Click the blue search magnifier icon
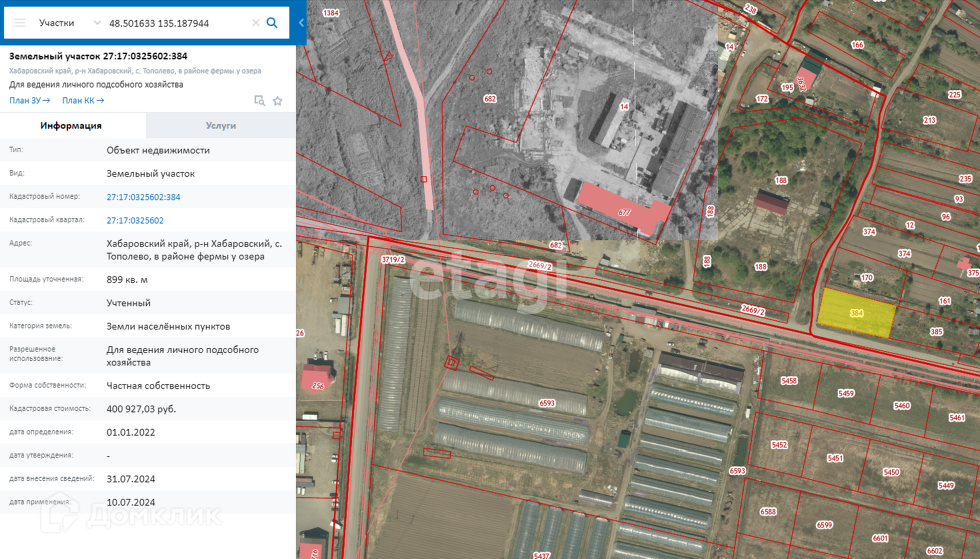This screenshot has width=980, height=559. click(x=272, y=23)
